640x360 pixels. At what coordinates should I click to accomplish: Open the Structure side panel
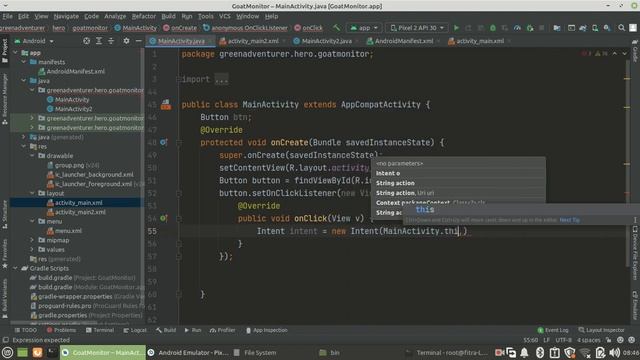4,215
